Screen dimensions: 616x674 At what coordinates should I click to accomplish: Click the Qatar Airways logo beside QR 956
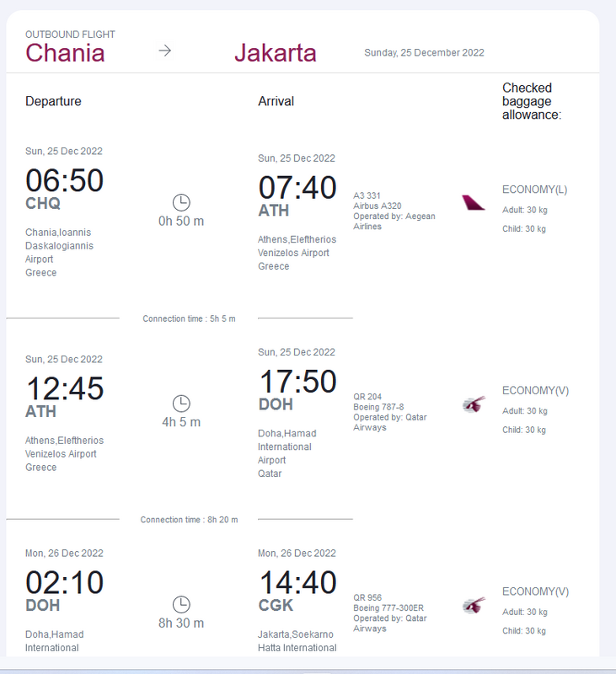tap(474, 605)
